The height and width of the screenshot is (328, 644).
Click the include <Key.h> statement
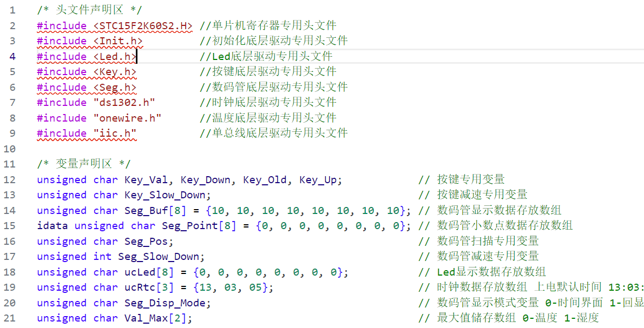(87, 71)
